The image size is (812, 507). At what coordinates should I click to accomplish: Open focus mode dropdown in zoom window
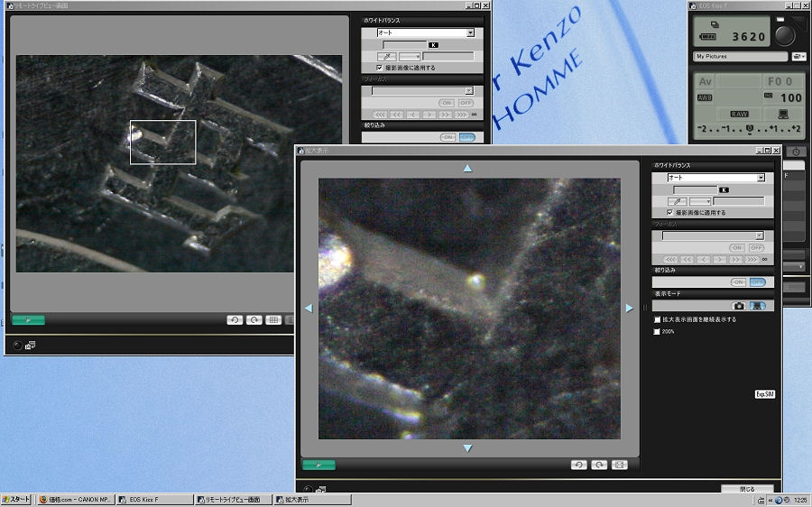(759, 235)
